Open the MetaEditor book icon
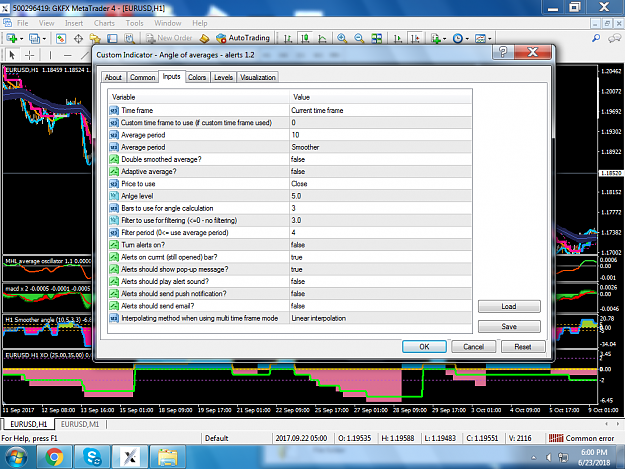625x469 pixels. pyautogui.click(x=204, y=38)
